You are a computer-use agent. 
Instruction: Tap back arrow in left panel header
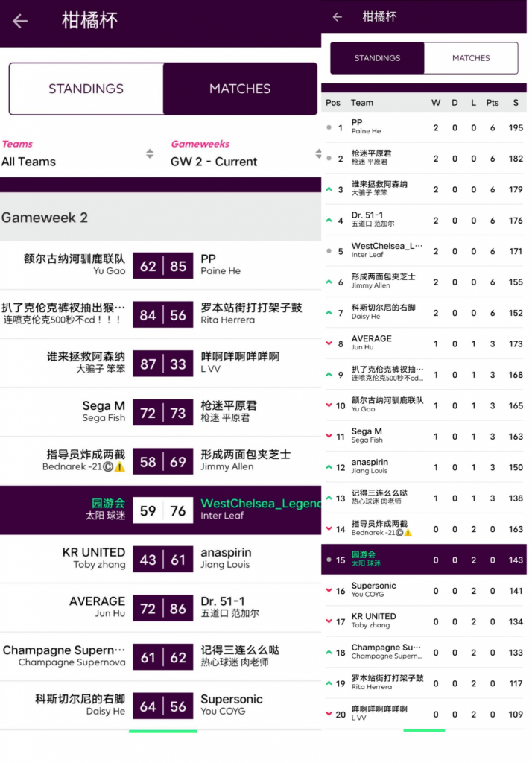pyautogui.click(x=20, y=21)
